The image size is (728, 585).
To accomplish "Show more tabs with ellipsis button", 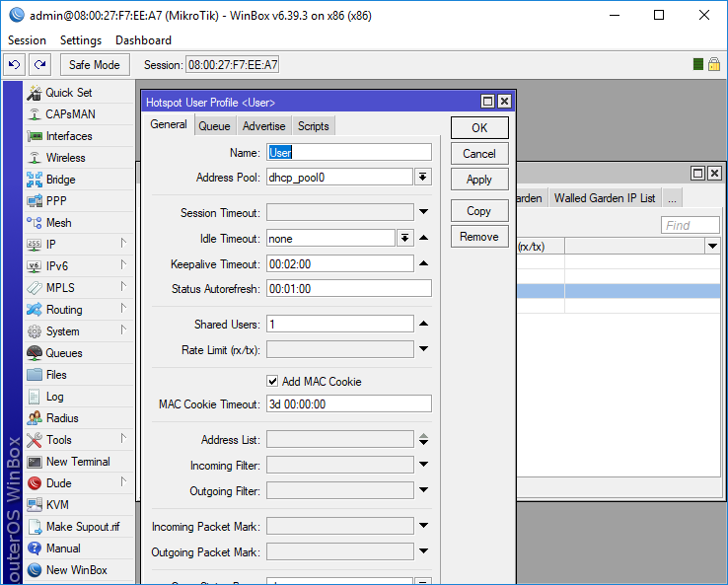I will coord(672,198).
